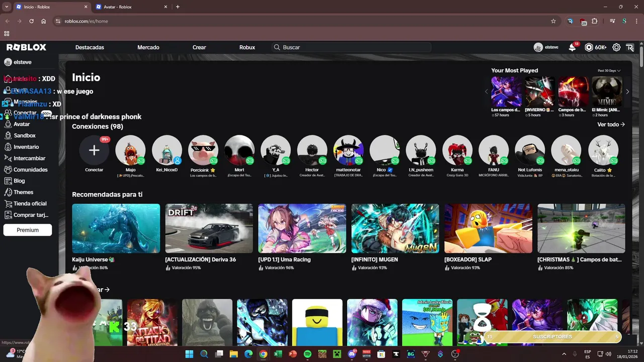This screenshot has height=362, width=644.
Task: Reload the page in Chrome
Action: point(31,21)
